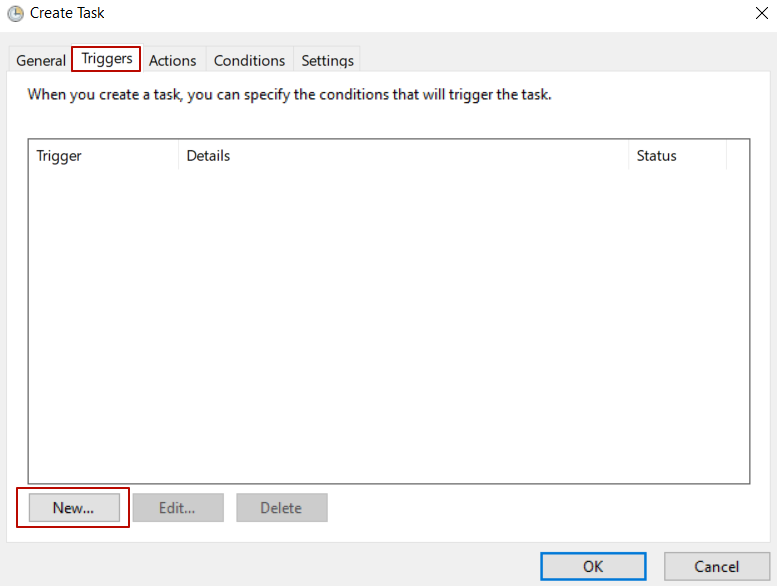Confirm the task with OK button
The height and width of the screenshot is (586, 777).
(x=593, y=566)
